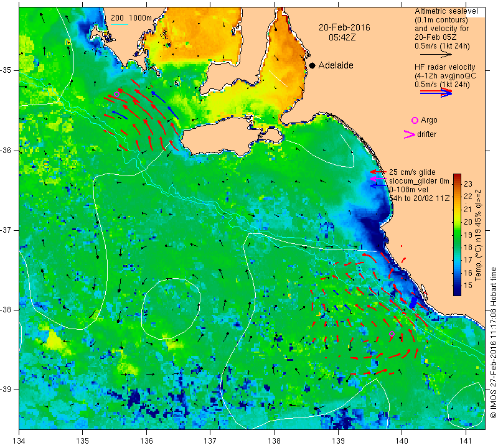Image resolution: width=498 pixels, height=448 pixels.
Task: Click the red-blue HF radar velocity scale arrow
Action: [x=436, y=93]
